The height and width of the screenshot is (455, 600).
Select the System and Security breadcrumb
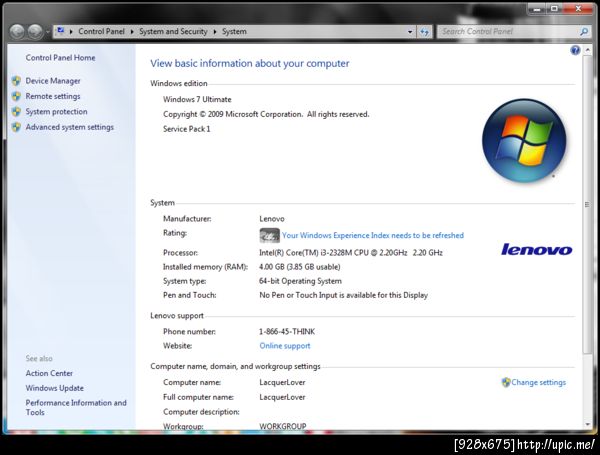[x=173, y=31]
